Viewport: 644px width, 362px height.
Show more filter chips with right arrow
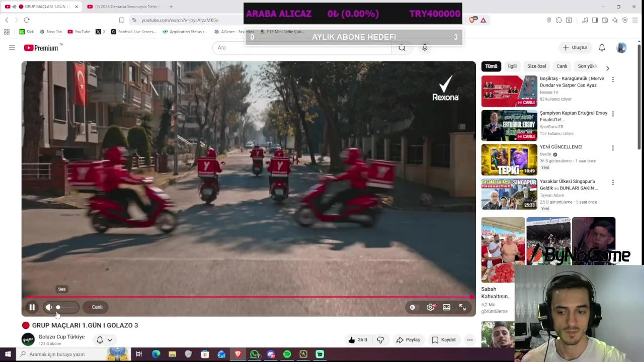point(607,68)
